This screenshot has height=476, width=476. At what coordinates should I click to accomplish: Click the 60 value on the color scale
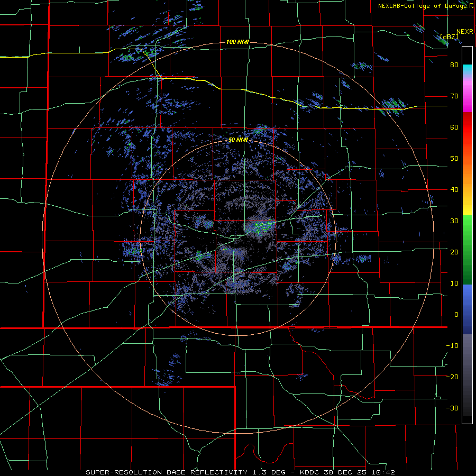454,127
